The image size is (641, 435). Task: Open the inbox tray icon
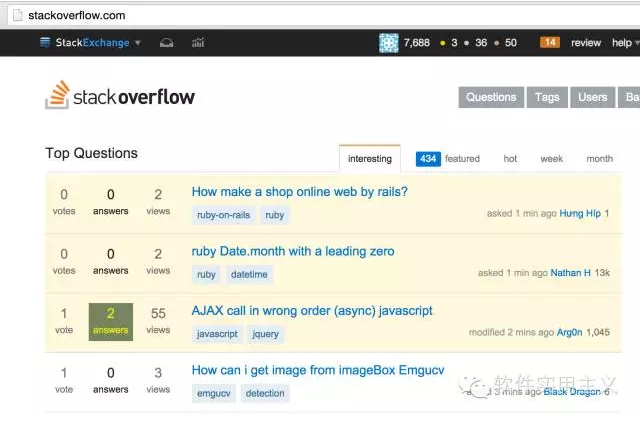click(167, 43)
